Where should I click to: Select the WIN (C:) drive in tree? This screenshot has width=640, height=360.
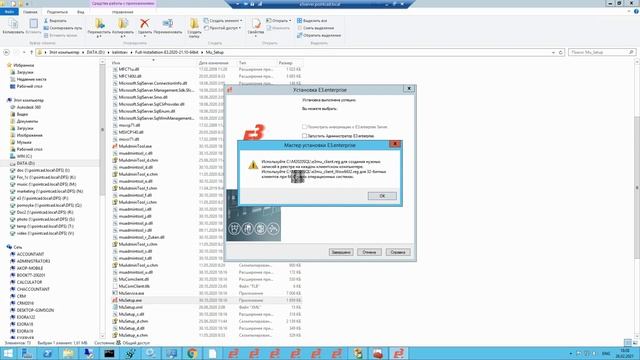[24, 156]
